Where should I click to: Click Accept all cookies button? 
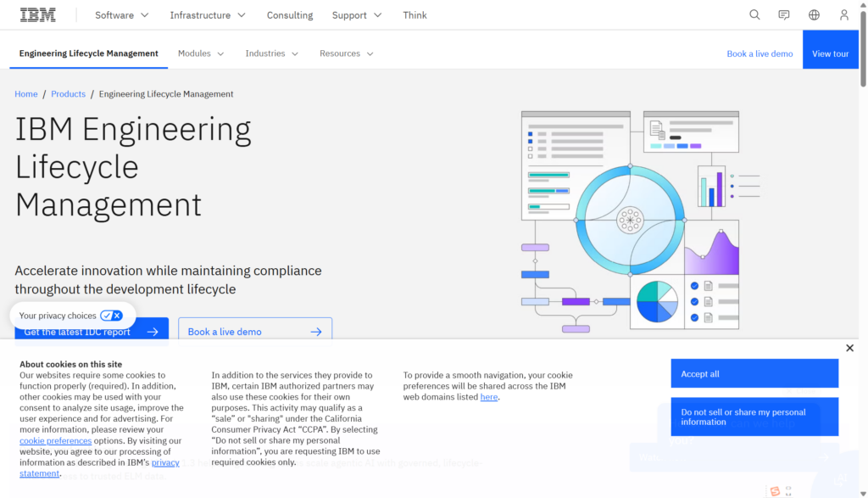point(754,373)
